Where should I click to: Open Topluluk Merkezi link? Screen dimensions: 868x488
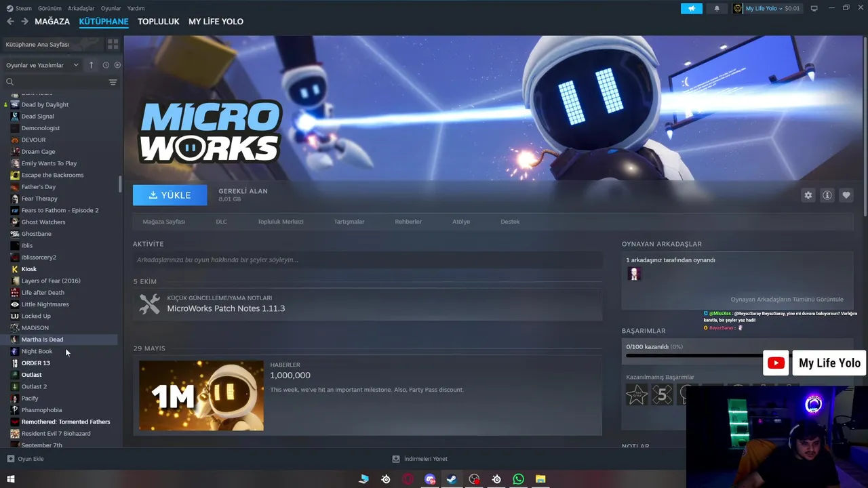click(280, 222)
